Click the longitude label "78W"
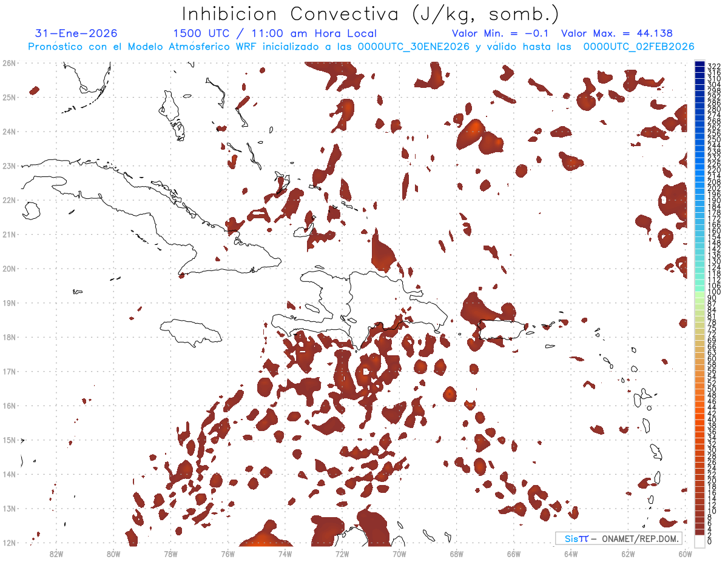 pos(170,553)
